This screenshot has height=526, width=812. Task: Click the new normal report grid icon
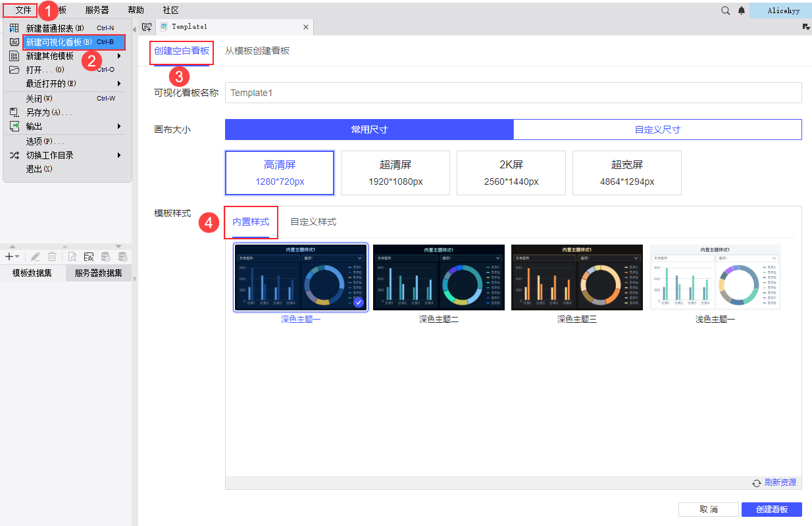tap(14, 28)
